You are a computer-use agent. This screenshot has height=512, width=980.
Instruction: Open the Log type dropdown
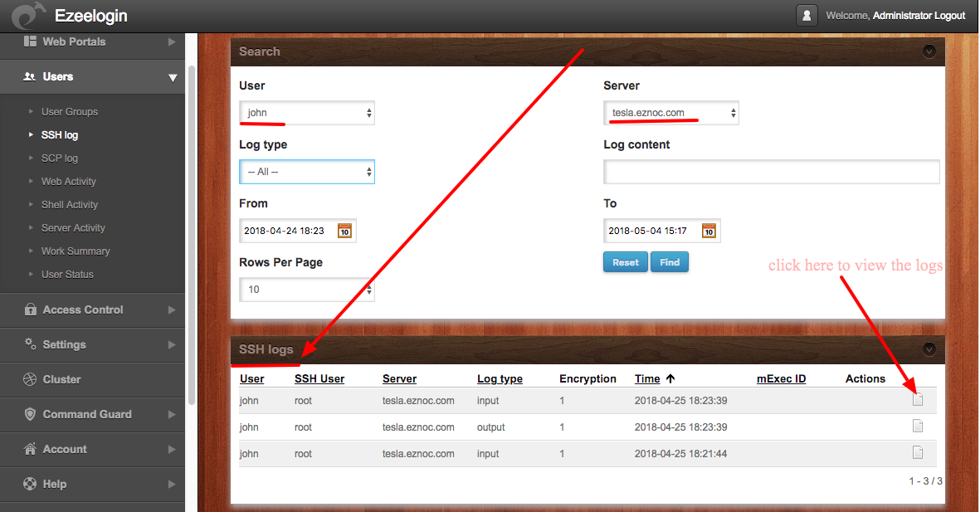307,171
